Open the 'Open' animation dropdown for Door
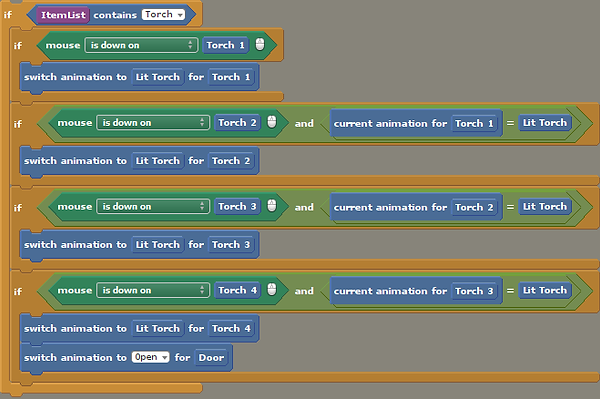 pos(150,357)
